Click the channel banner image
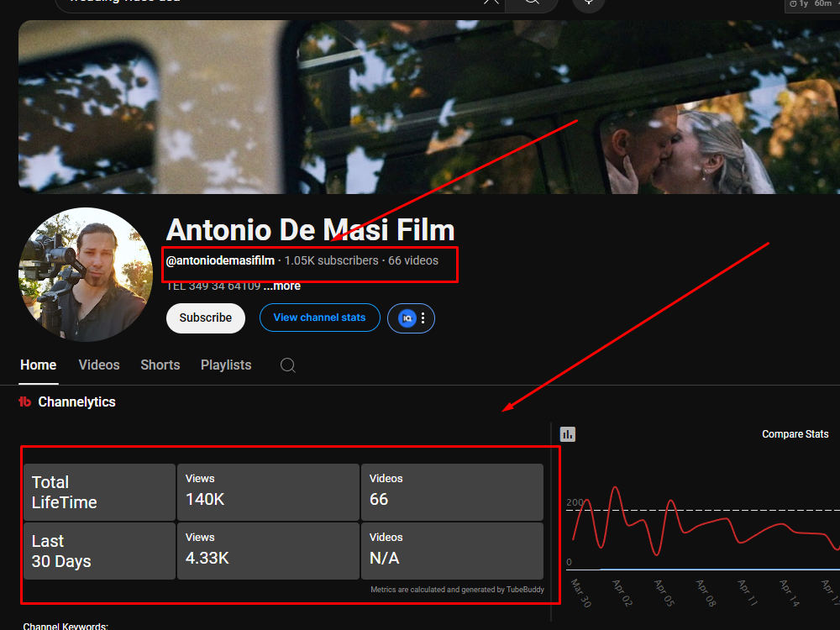This screenshot has width=840, height=630. (x=428, y=108)
